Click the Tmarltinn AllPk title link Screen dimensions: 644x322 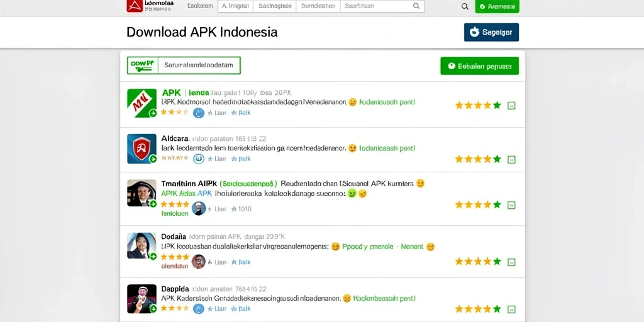pos(189,184)
